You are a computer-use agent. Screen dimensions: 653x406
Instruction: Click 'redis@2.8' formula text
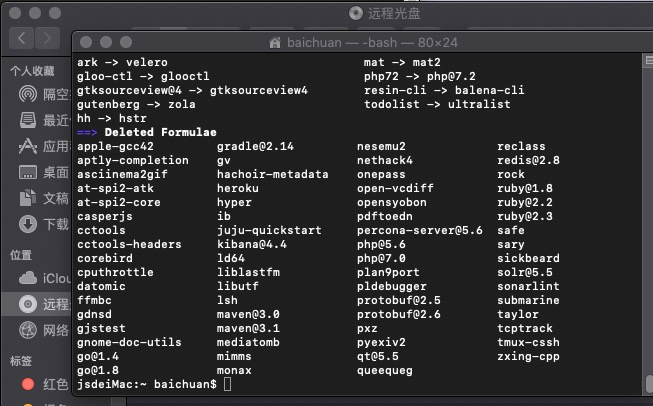(528, 160)
